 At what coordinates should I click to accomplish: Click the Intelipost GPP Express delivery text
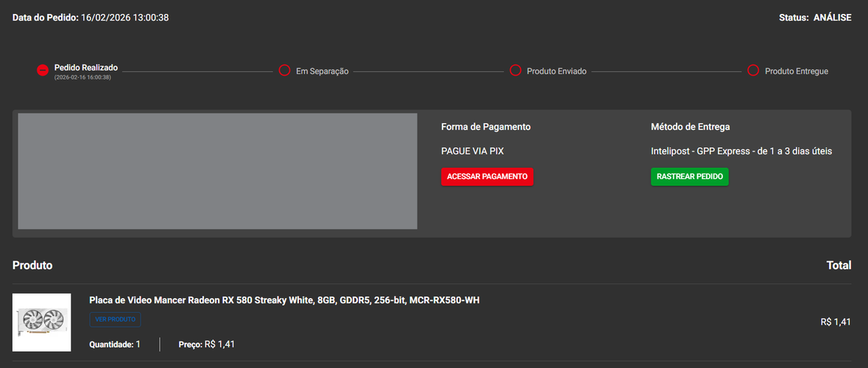(741, 151)
